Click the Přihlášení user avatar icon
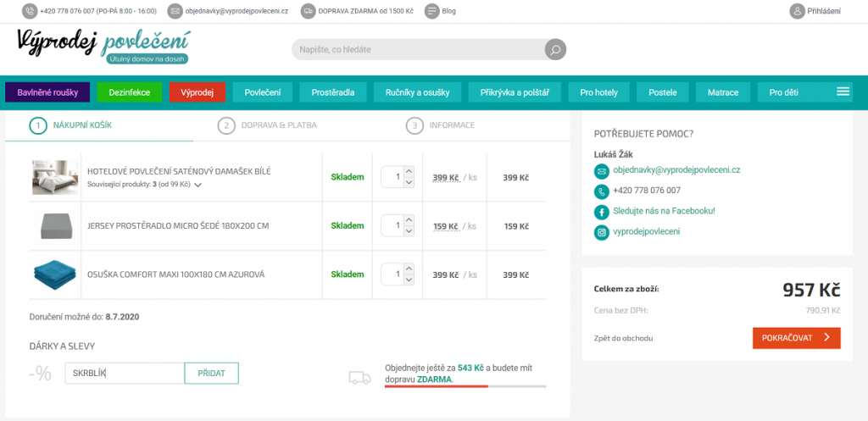The width and height of the screenshot is (868, 421). coord(797,11)
